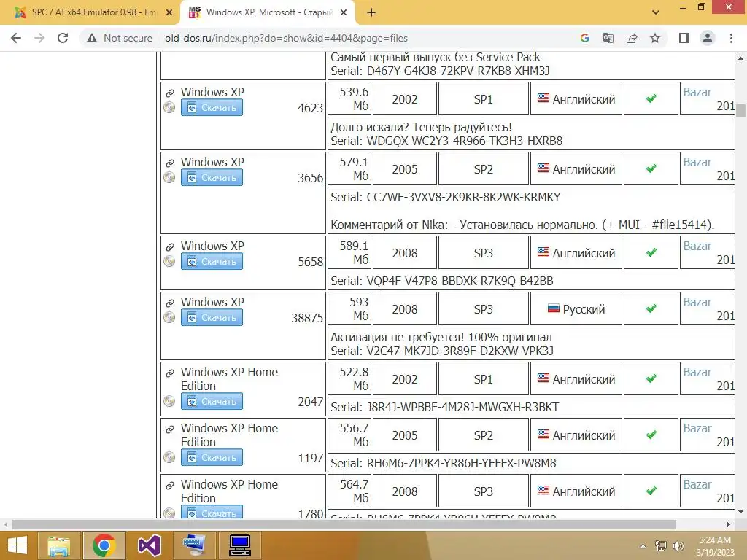This screenshot has width=747, height=560.
Task: Open Bazar link in Home Edition 564.7 MB row
Action: click(x=697, y=484)
